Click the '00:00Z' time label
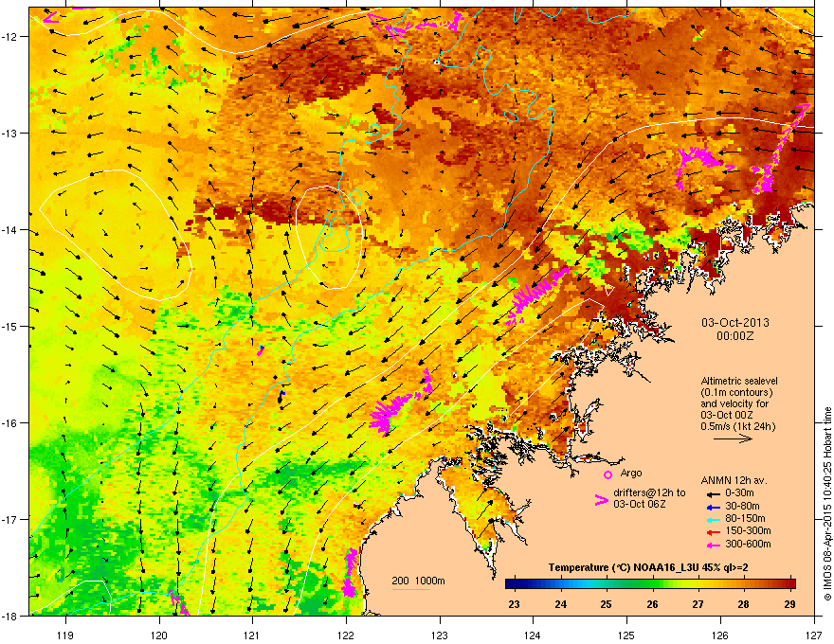 (x=735, y=336)
